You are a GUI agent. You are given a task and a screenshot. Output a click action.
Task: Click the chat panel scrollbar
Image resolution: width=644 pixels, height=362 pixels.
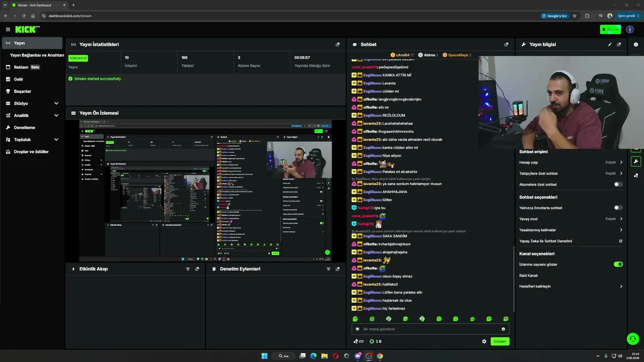tap(513, 279)
